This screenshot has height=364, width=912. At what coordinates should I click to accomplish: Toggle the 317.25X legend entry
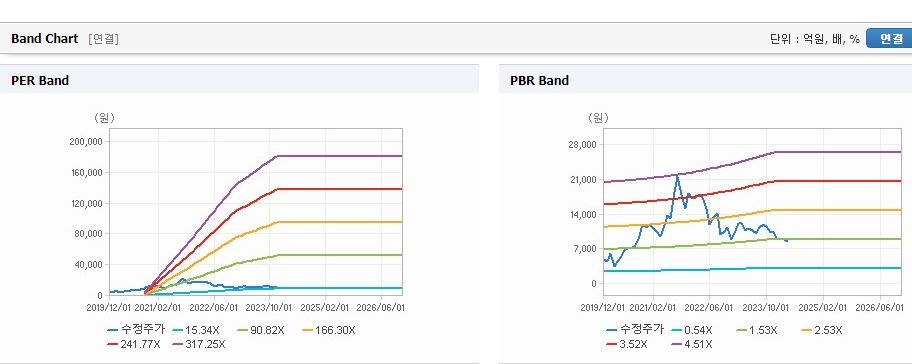coord(198,344)
